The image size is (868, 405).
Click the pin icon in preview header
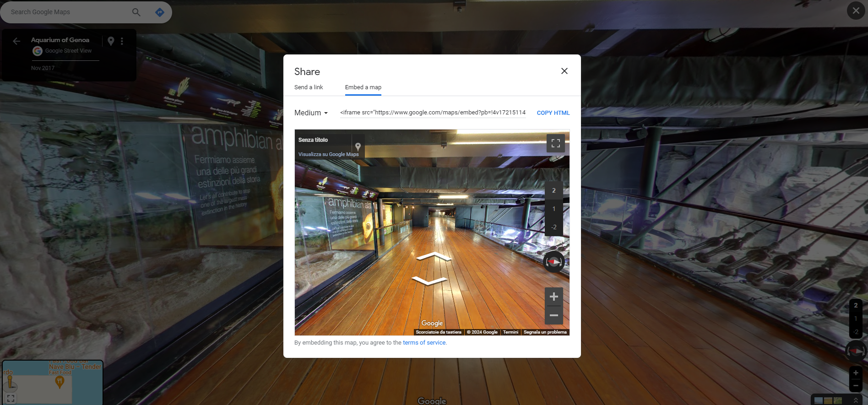[358, 146]
